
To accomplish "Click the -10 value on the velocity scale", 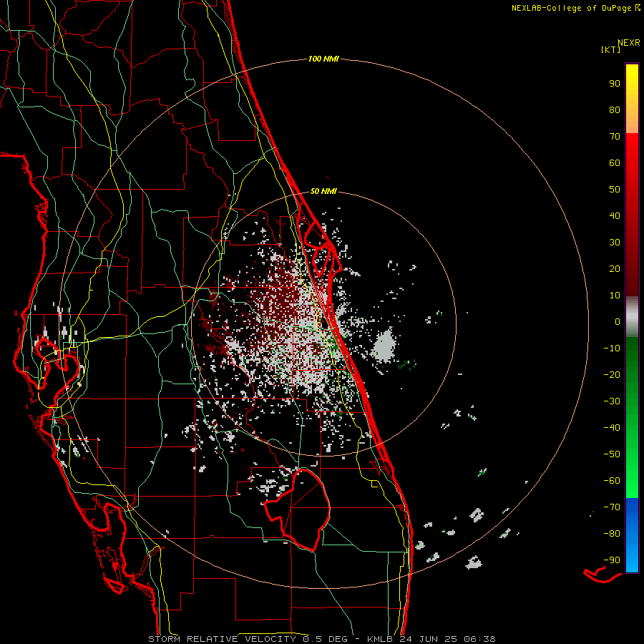I will pos(612,348).
